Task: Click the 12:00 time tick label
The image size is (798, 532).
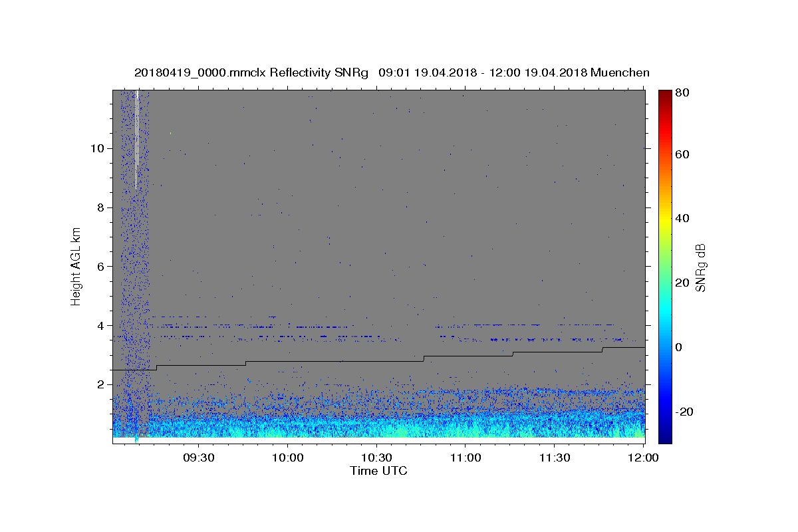Action: (x=644, y=458)
